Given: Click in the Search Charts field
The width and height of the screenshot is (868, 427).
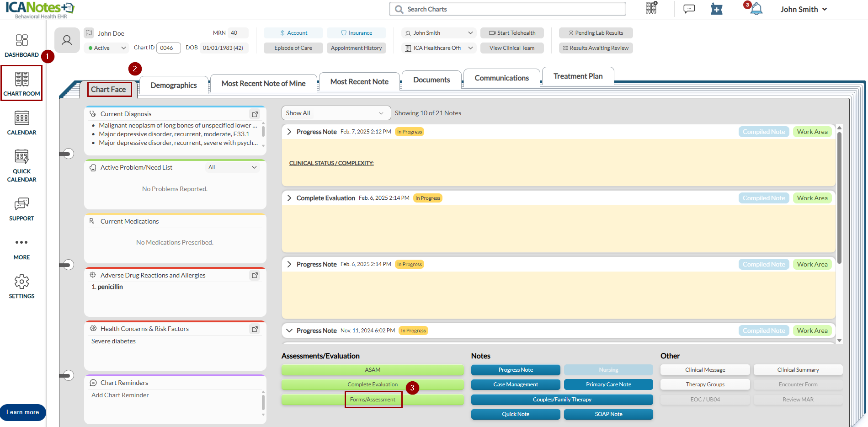Looking at the screenshot, I should [507, 9].
